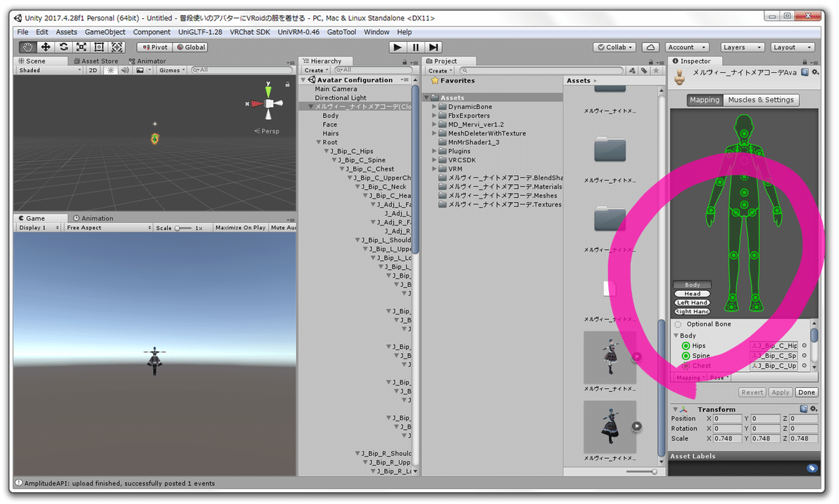Adjust the Project thumbnail size slider

click(643, 472)
